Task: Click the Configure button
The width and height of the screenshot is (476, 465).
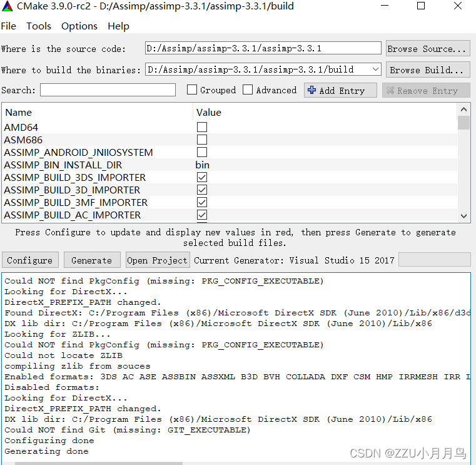Action: (x=30, y=260)
